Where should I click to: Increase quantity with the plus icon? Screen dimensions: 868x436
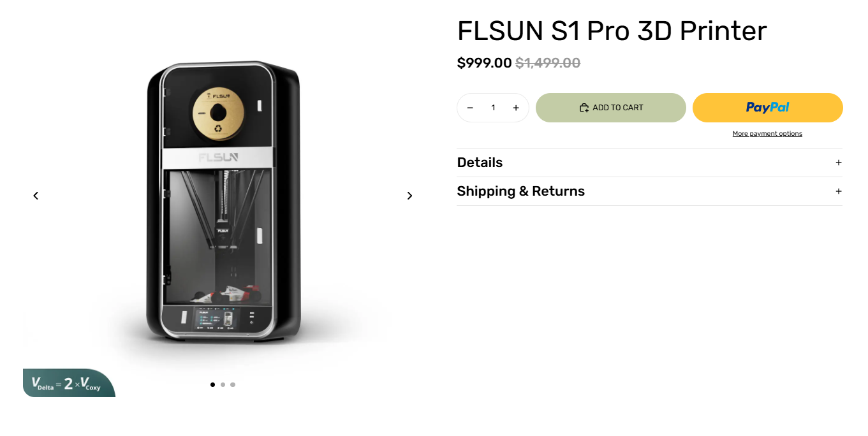click(516, 108)
